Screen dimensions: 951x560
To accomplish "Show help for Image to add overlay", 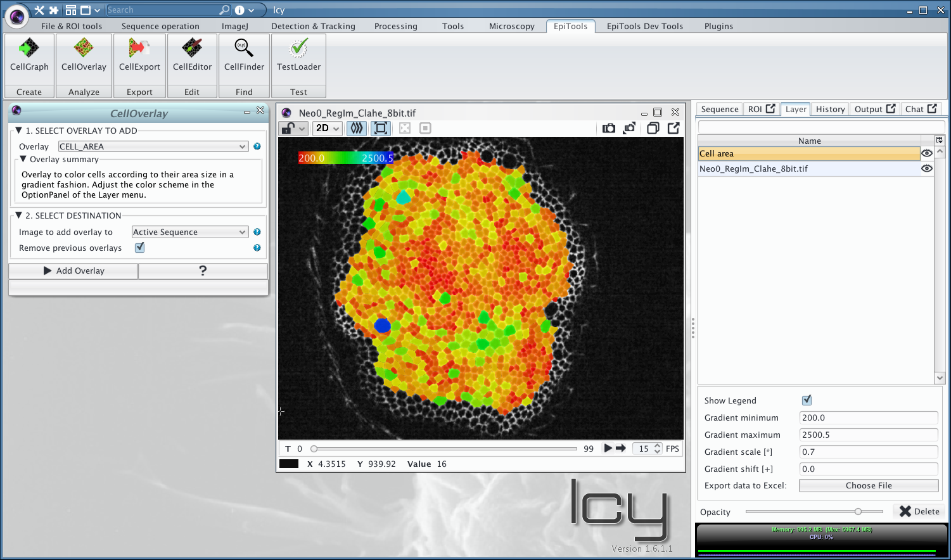I will click(x=257, y=232).
